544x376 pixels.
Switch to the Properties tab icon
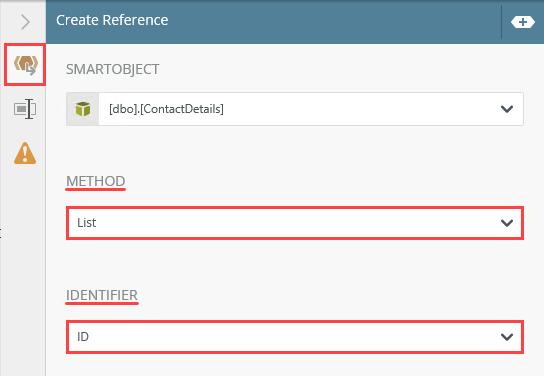click(25, 109)
